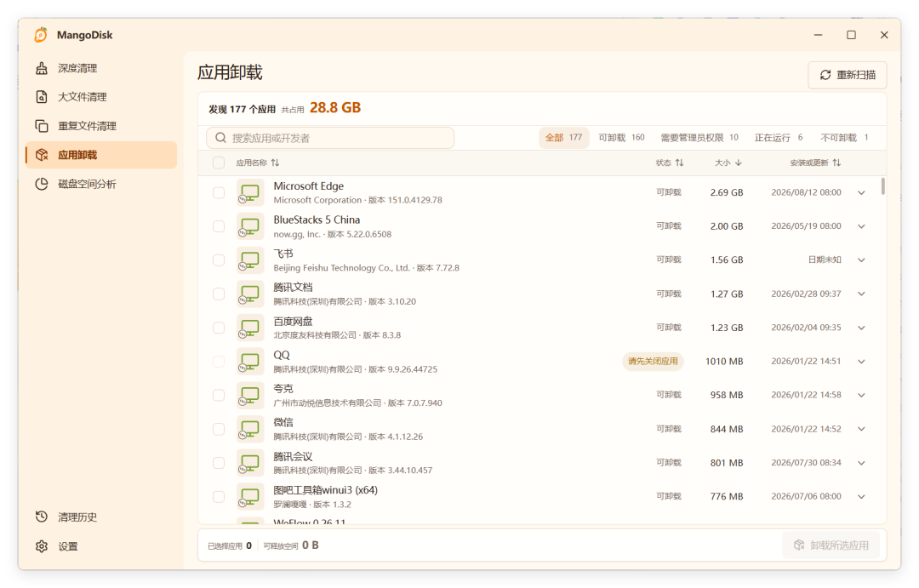Check the Microsoft Edge checkbox

click(x=219, y=192)
